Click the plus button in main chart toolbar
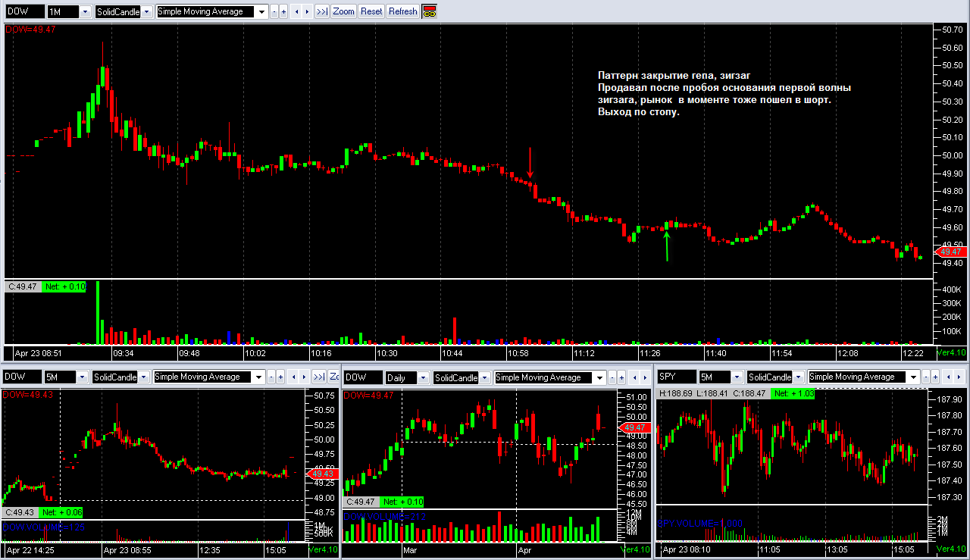 283,11
